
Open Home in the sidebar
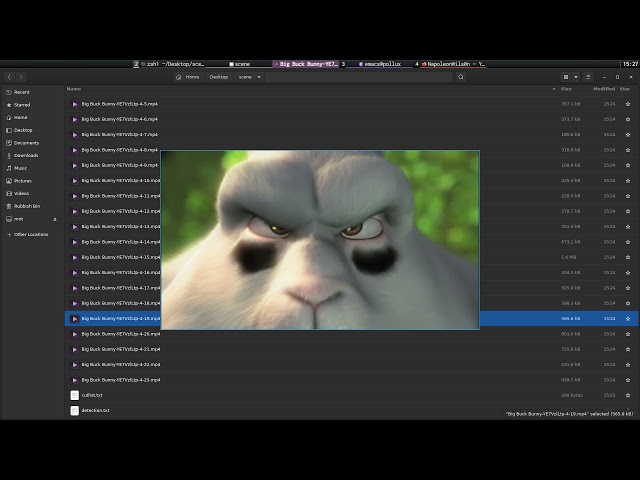[x=20, y=118]
